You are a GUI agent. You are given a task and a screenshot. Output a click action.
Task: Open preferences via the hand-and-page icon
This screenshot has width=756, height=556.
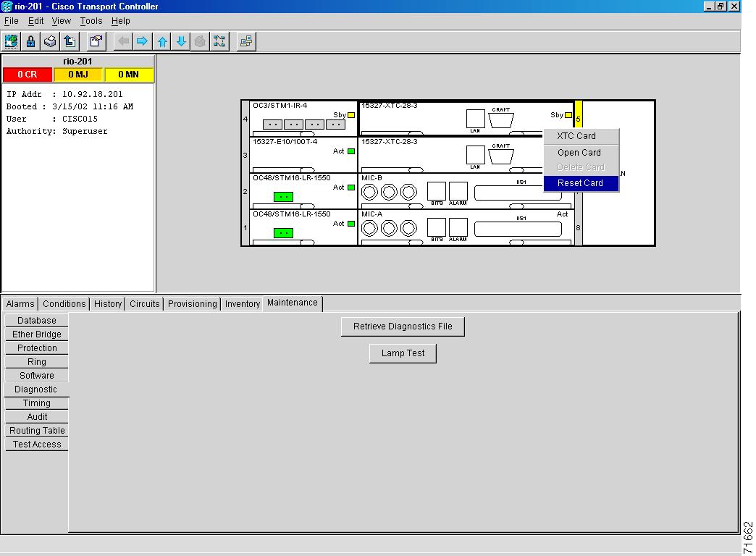[x=96, y=41]
